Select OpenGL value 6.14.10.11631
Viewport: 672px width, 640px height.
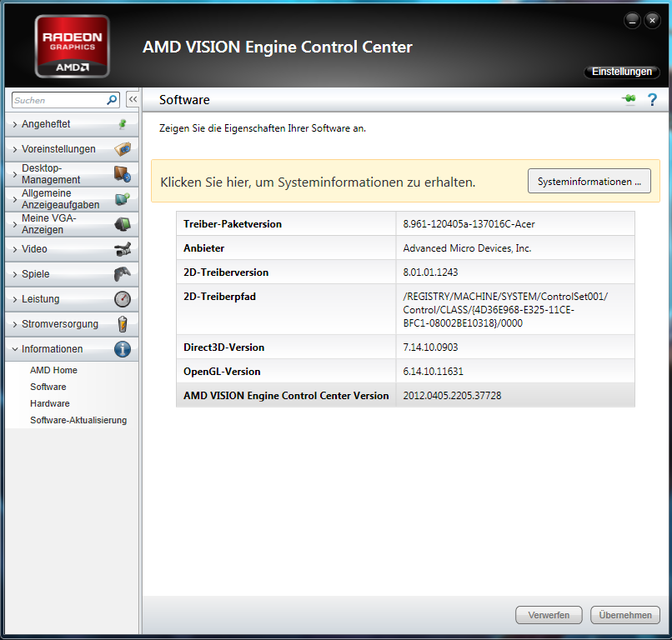tap(433, 372)
